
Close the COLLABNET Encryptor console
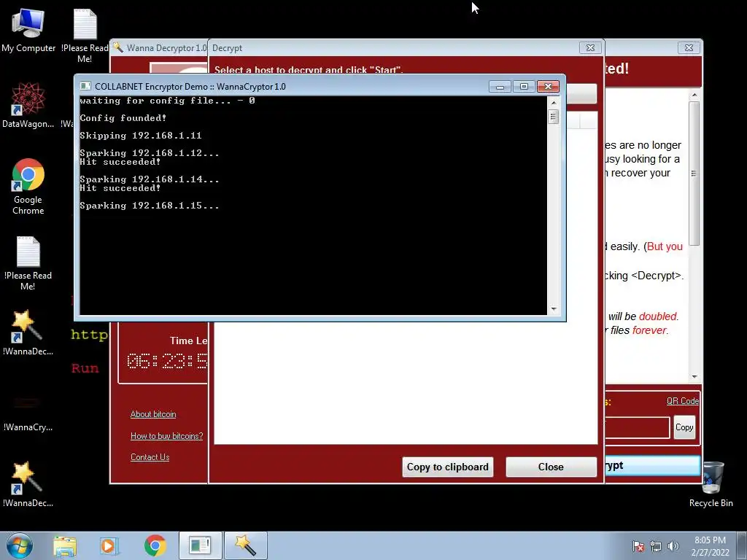(x=548, y=86)
